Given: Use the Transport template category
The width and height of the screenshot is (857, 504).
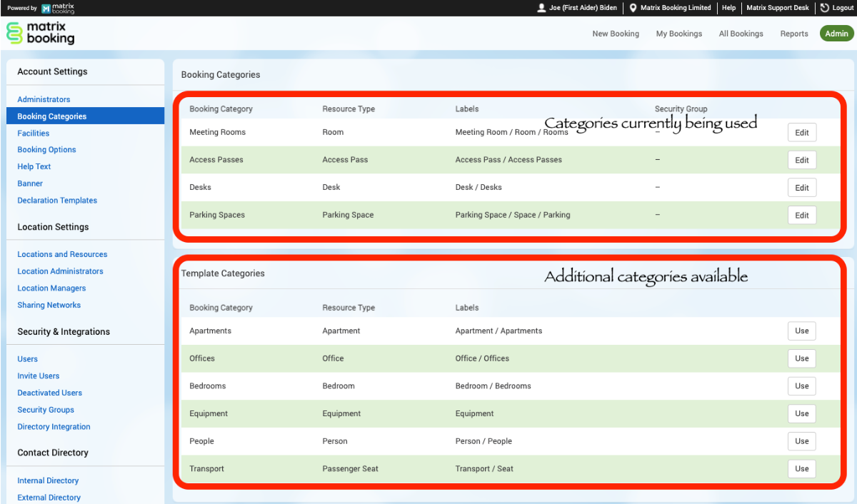Looking at the screenshot, I should click(801, 469).
